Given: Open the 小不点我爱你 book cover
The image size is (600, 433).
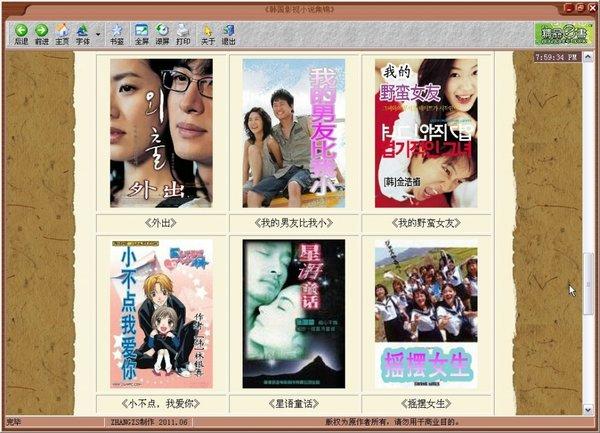Looking at the screenshot, I should tap(161, 314).
